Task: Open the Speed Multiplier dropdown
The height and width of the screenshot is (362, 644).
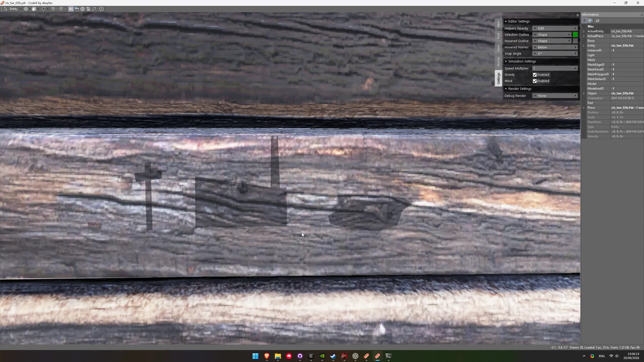Action: (555, 68)
